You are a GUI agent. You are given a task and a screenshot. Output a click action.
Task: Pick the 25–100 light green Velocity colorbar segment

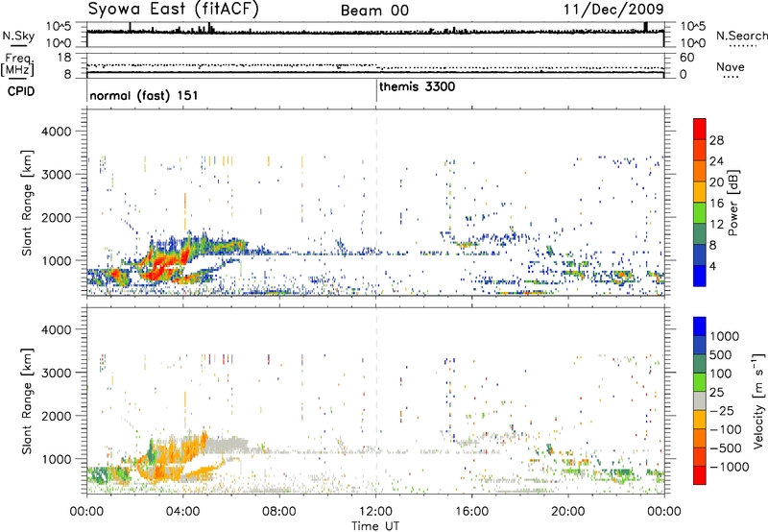pos(700,382)
